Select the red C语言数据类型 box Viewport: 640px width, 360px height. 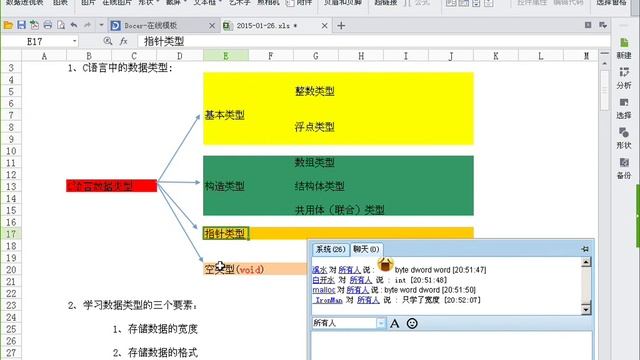click(x=111, y=186)
